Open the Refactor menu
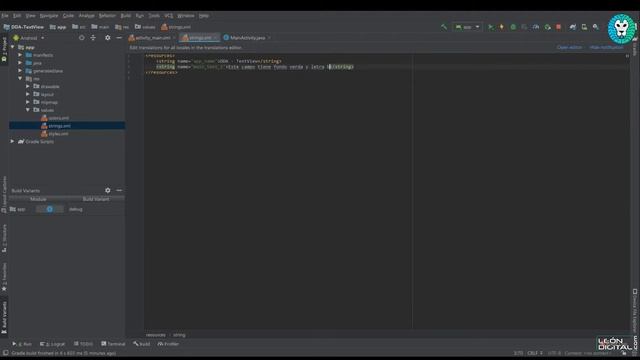Image resolution: width=640 pixels, height=360 pixels. [107, 16]
